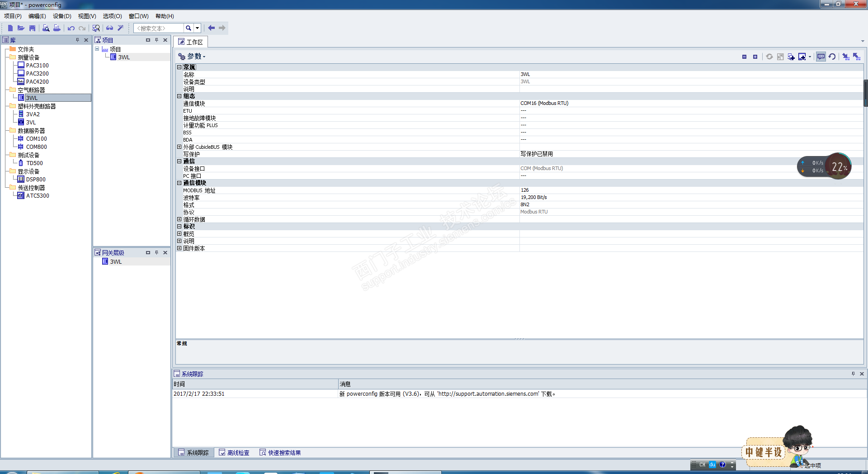Image resolution: width=868 pixels, height=474 pixels.
Task: Click the printer icon in the toolbar
Action: [57, 28]
